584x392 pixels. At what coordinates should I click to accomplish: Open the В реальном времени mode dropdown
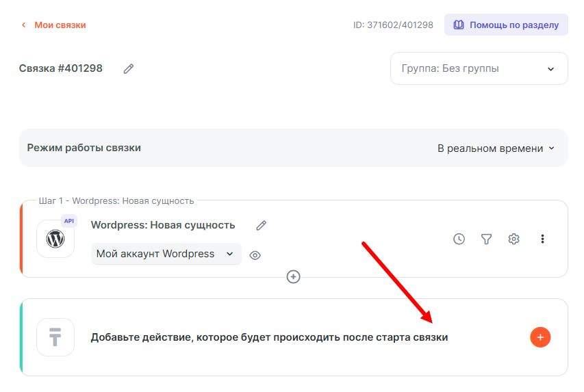496,148
